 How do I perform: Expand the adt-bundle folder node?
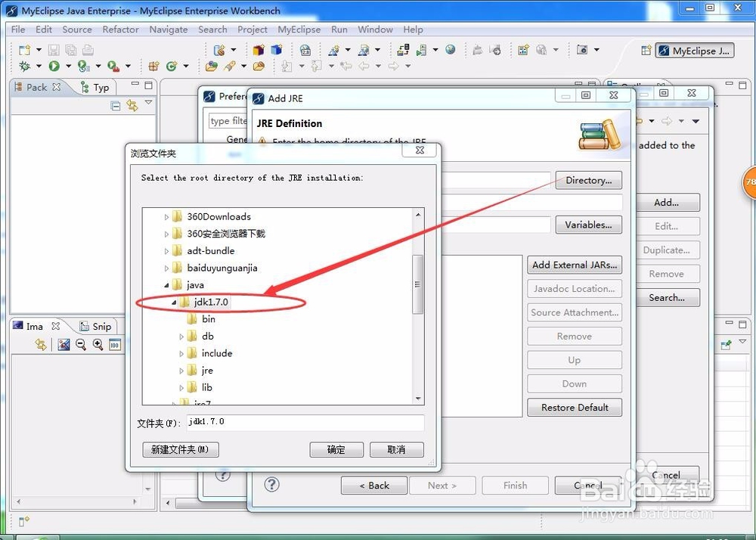[166, 251]
